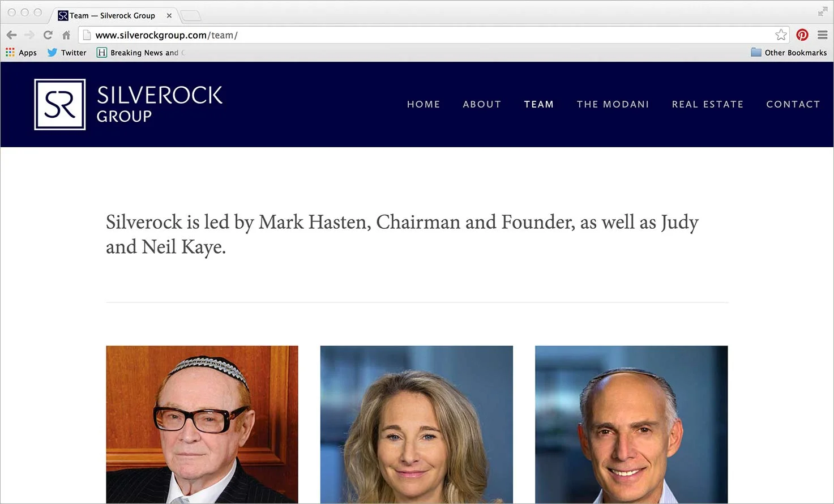834x504 pixels.
Task: Click the page icon in address bar
Action: [87, 35]
